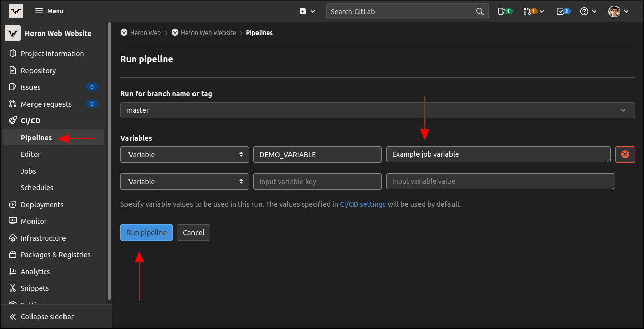The image size is (644, 329).
Task: Click the Heron Web Website project avatar
Action: coord(13,34)
